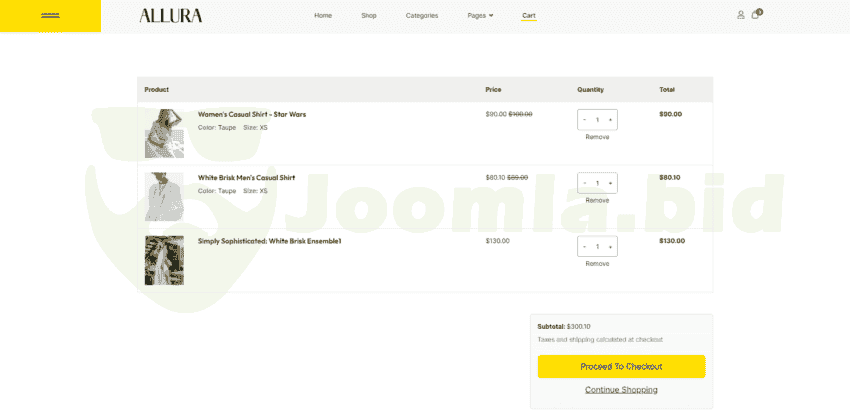Open White Brisk Men's Casual Shirt thumbnail

[x=164, y=197]
